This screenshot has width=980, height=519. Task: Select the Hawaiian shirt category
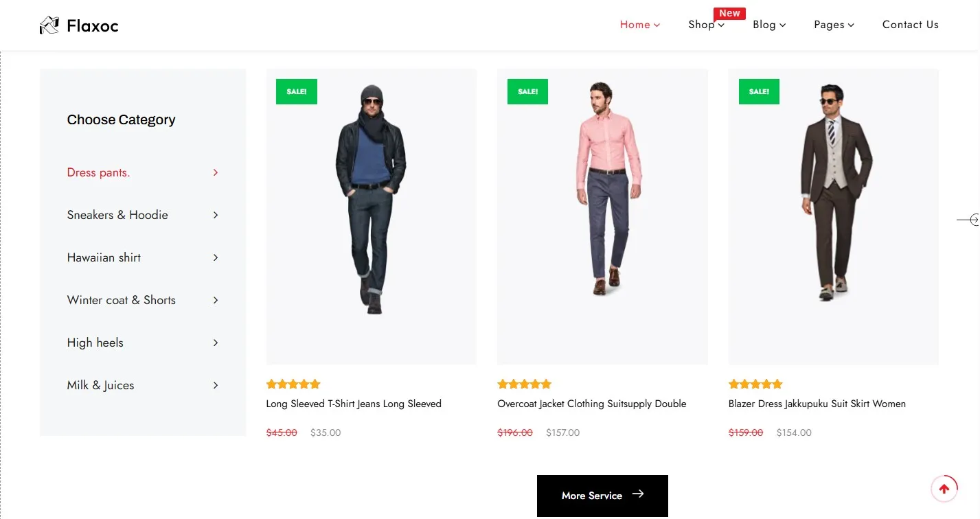[x=104, y=258]
